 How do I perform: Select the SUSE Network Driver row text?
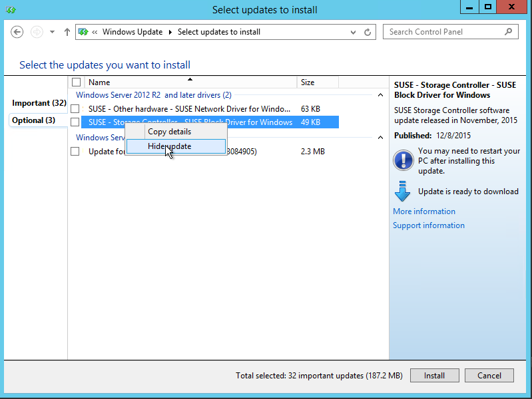point(189,109)
